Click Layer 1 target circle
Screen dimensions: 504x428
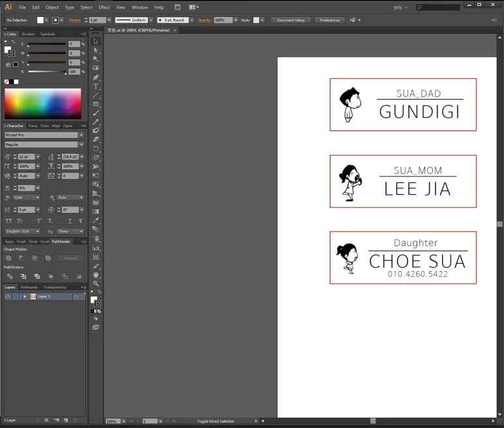coord(76,296)
